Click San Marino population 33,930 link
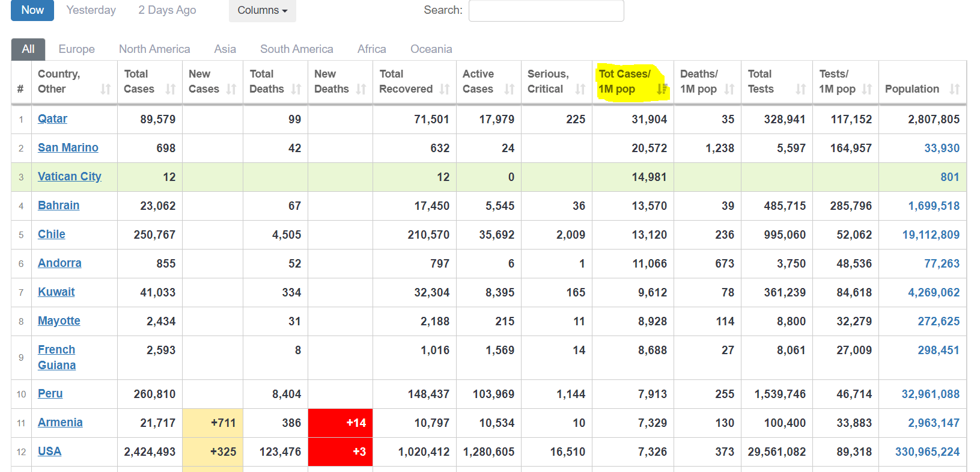980x472 pixels. [x=942, y=148]
